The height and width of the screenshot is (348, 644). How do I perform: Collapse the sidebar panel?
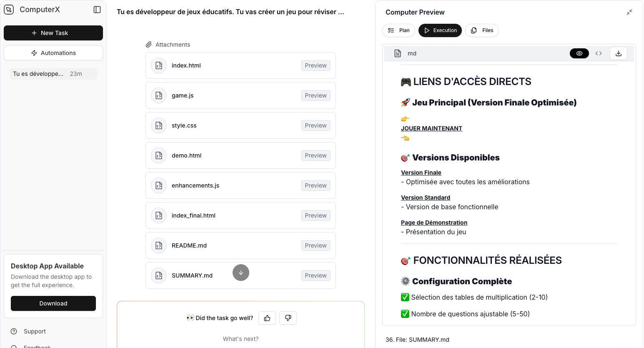(97, 10)
